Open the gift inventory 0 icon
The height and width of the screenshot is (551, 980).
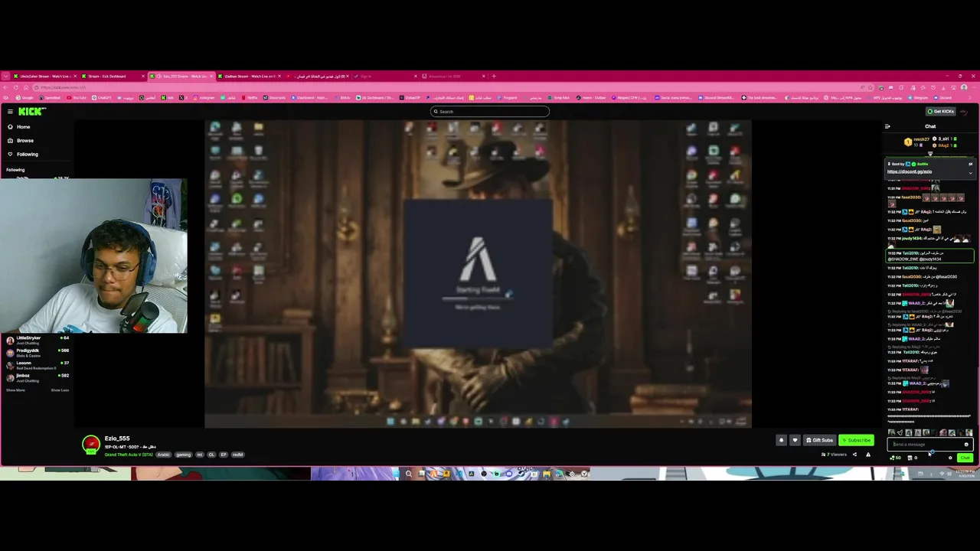click(x=913, y=458)
